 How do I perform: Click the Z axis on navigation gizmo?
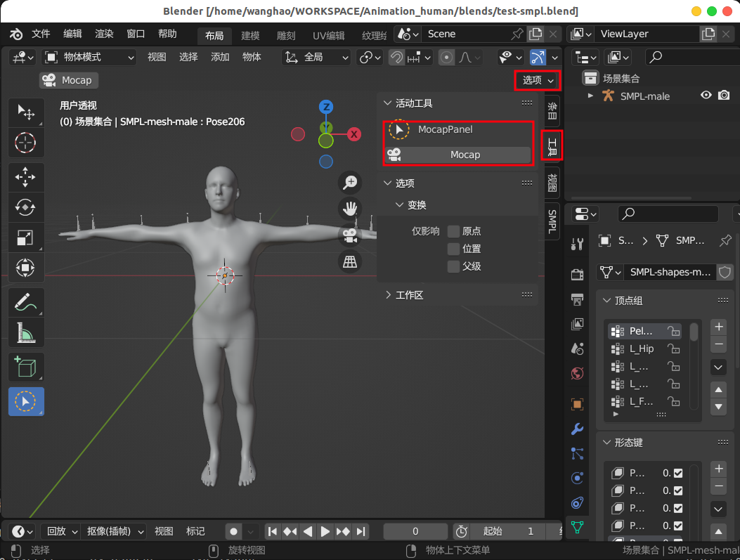326,107
